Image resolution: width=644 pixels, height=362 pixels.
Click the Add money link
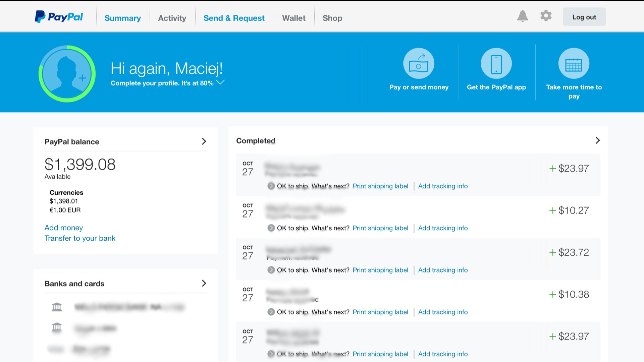tap(64, 228)
